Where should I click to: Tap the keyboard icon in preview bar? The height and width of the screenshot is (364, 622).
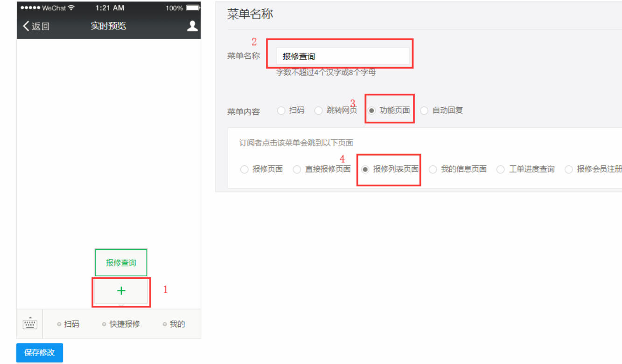click(x=30, y=324)
